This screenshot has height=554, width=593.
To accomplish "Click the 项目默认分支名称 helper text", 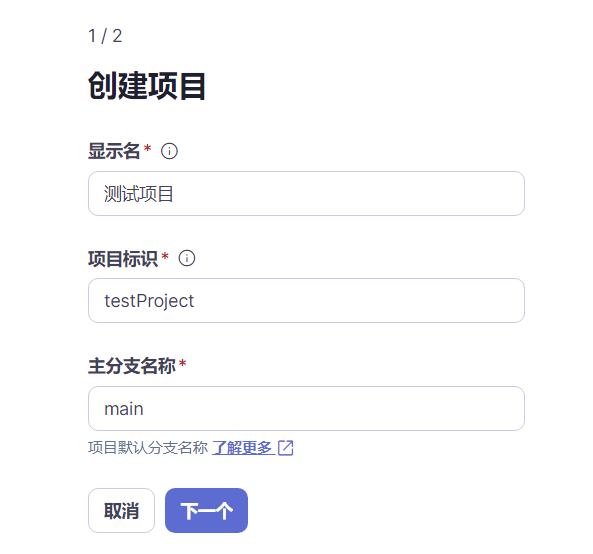I will click(x=148, y=448).
